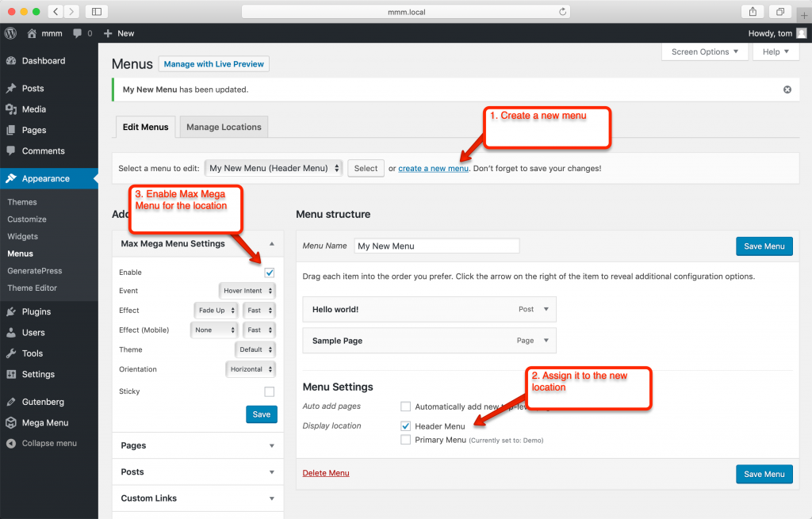Click the Plugins icon in the sidebar

[x=10, y=311]
